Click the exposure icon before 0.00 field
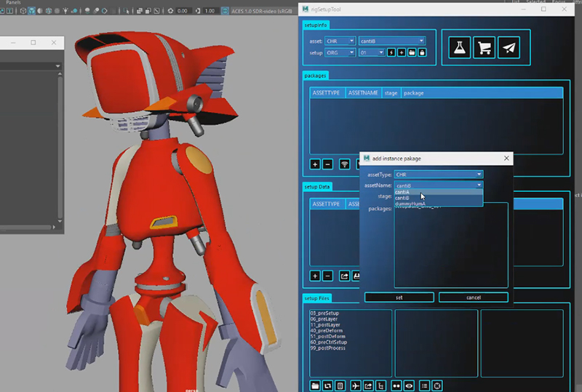The height and width of the screenshot is (392, 582). pyautogui.click(x=170, y=11)
